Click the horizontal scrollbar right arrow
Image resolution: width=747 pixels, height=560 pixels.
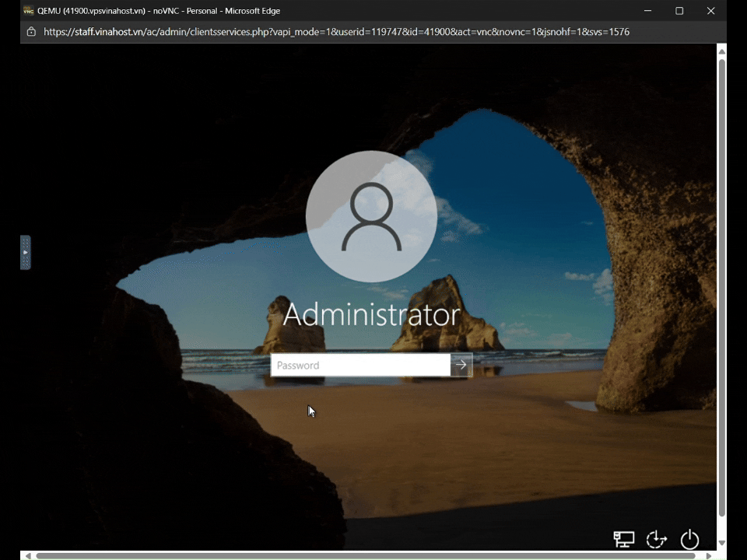(708, 555)
